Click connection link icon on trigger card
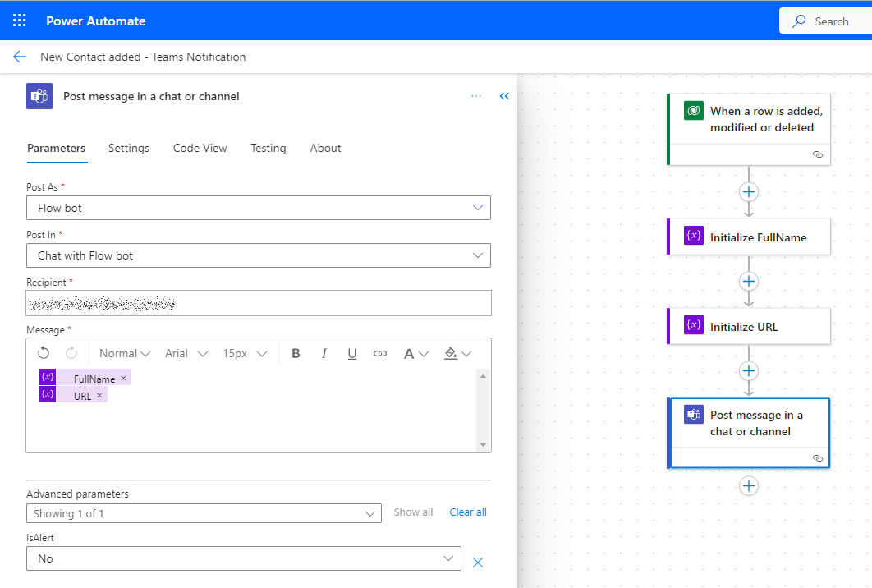Image resolution: width=872 pixels, height=588 pixels. point(818,154)
